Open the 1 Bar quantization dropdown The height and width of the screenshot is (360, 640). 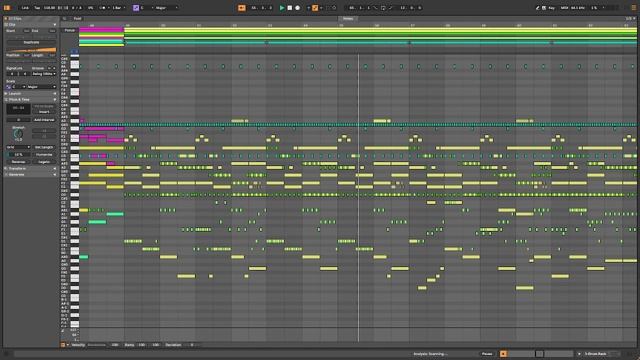pos(119,8)
